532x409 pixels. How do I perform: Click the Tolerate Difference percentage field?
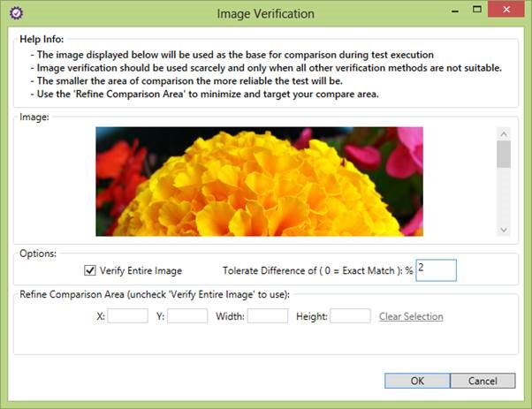(x=436, y=270)
